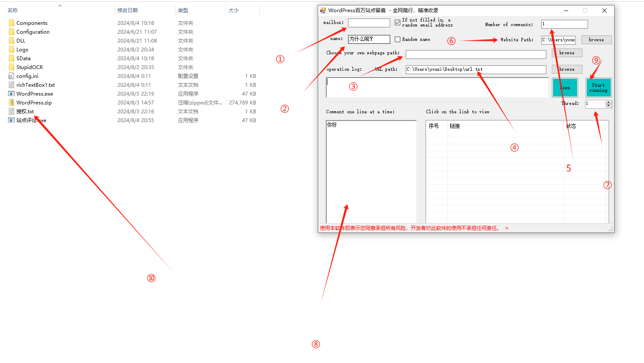644x363 pixels.
Task: Click the 'Comment one line at a time:' label
Action: [x=360, y=112]
